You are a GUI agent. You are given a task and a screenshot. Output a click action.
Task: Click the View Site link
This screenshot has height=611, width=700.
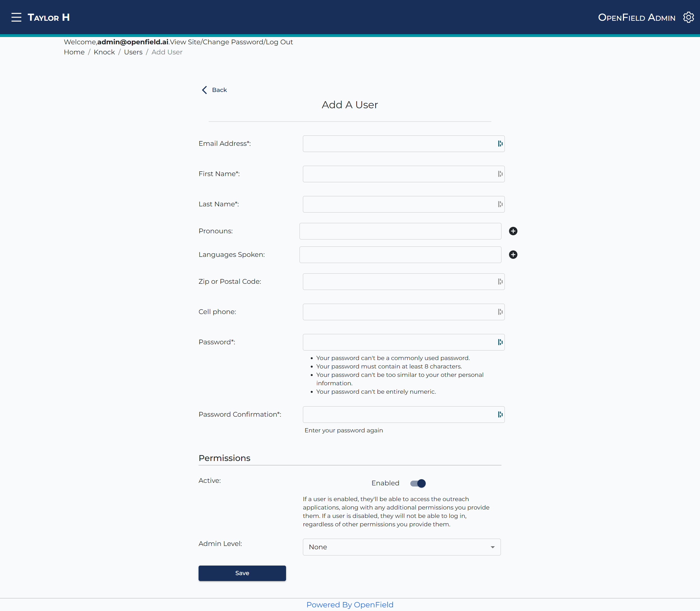(x=185, y=42)
